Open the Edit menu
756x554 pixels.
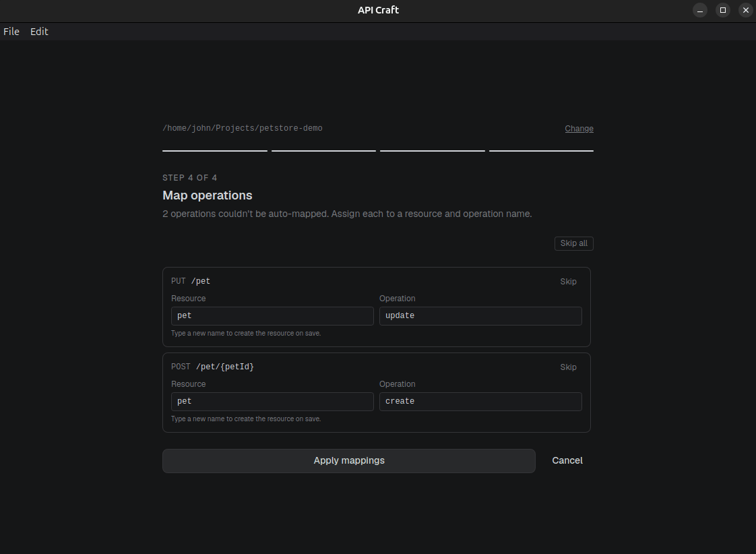click(39, 32)
